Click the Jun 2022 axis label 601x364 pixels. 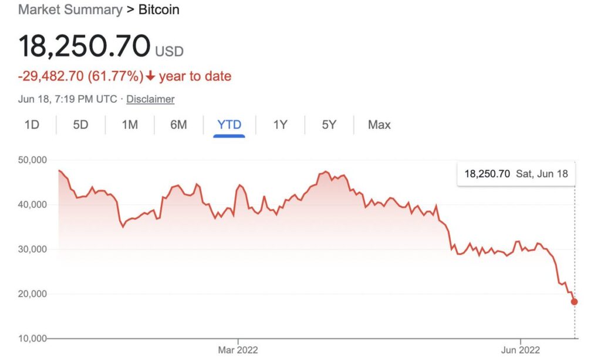pyautogui.click(x=521, y=350)
